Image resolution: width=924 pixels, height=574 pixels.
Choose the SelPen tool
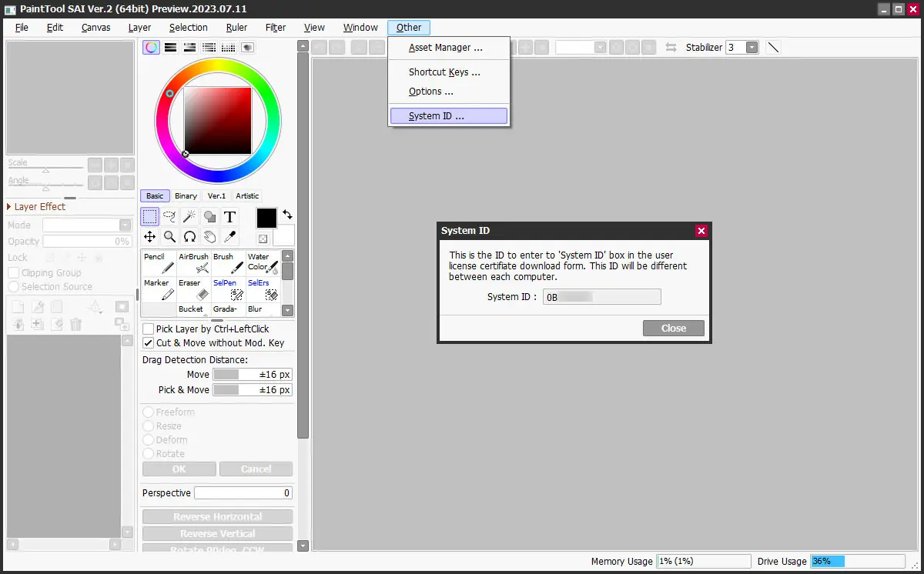coord(229,289)
